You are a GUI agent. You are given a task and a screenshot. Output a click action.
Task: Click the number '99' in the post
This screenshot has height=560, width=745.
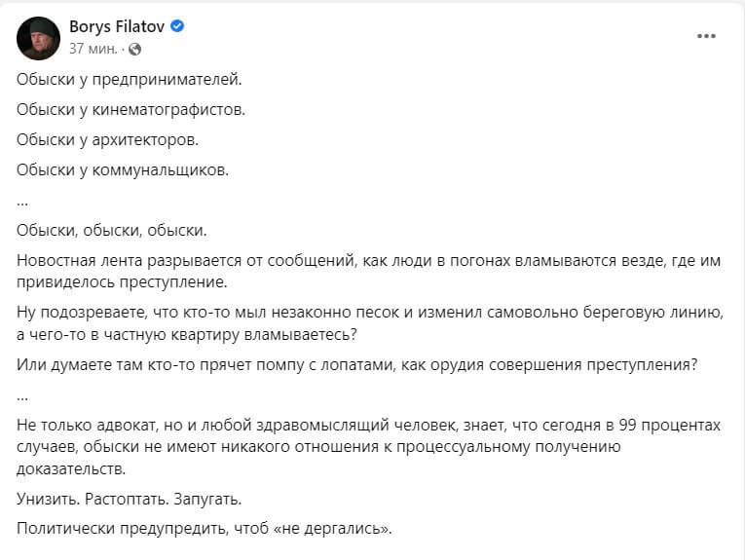point(627,425)
